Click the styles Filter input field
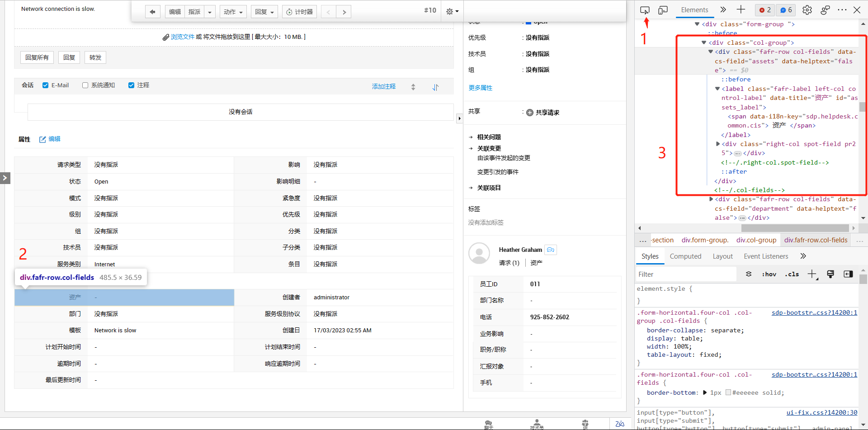 click(685, 274)
